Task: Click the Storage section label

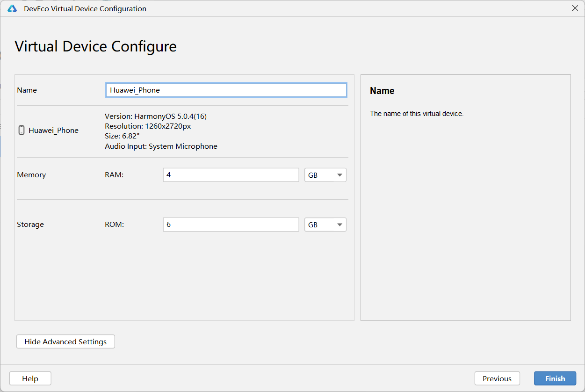Action: (30, 225)
